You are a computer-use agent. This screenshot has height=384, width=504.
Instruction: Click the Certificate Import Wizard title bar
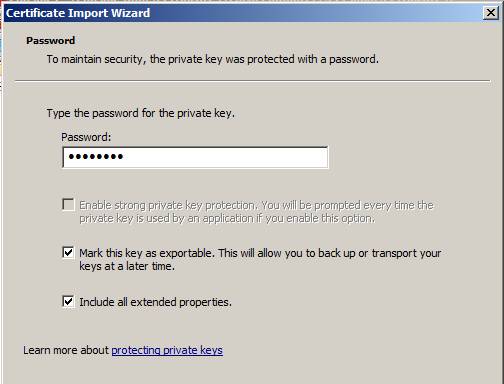[x=243, y=13]
